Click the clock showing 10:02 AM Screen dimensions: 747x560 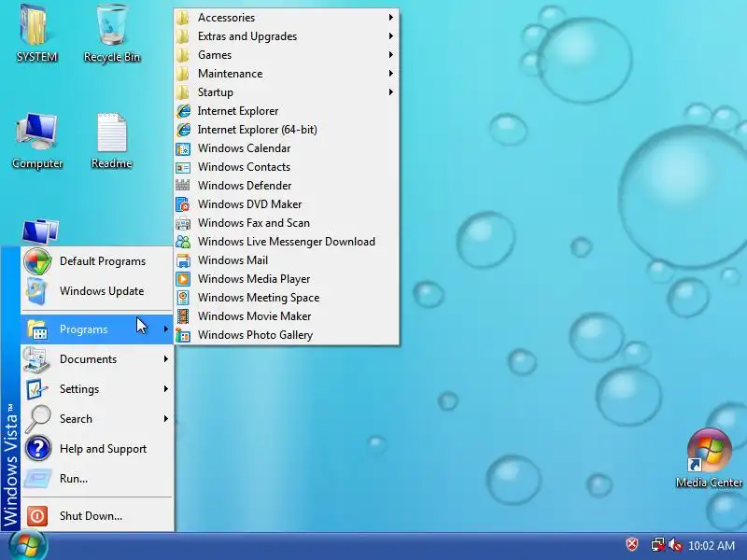point(712,545)
